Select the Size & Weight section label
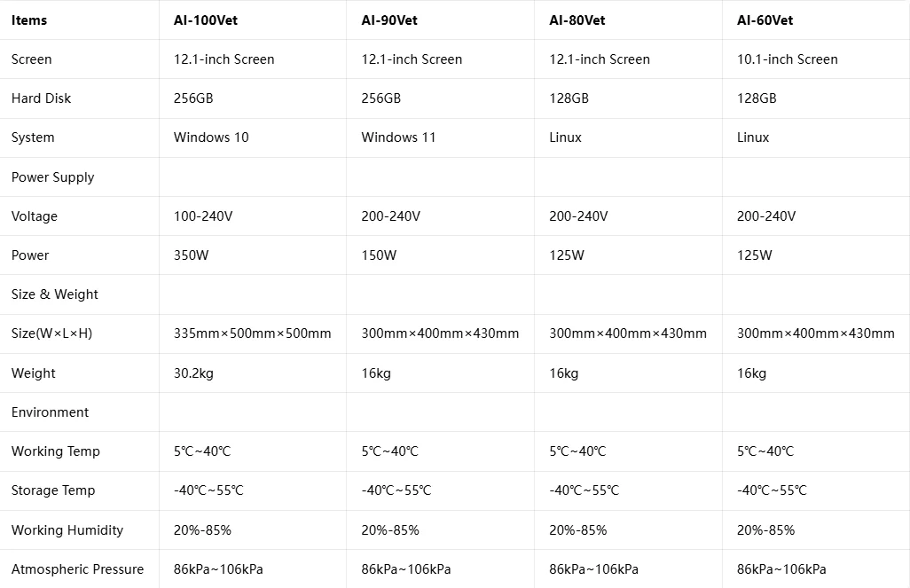The width and height of the screenshot is (910, 588). tap(55, 294)
